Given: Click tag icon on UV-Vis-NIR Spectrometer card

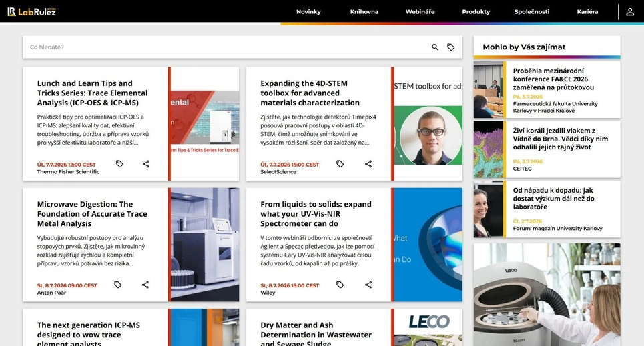Looking at the screenshot, I should [340, 285].
